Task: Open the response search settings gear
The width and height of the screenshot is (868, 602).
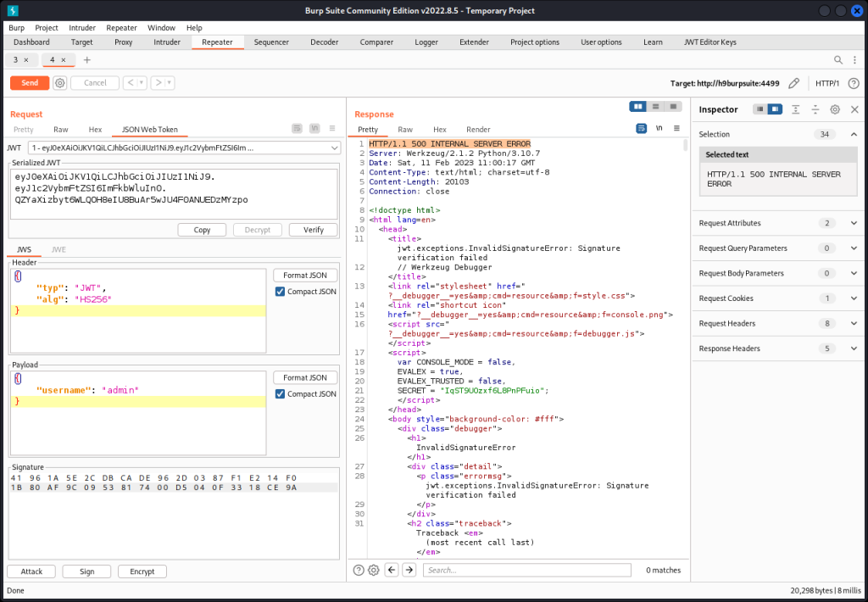Action: [x=374, y=571]
